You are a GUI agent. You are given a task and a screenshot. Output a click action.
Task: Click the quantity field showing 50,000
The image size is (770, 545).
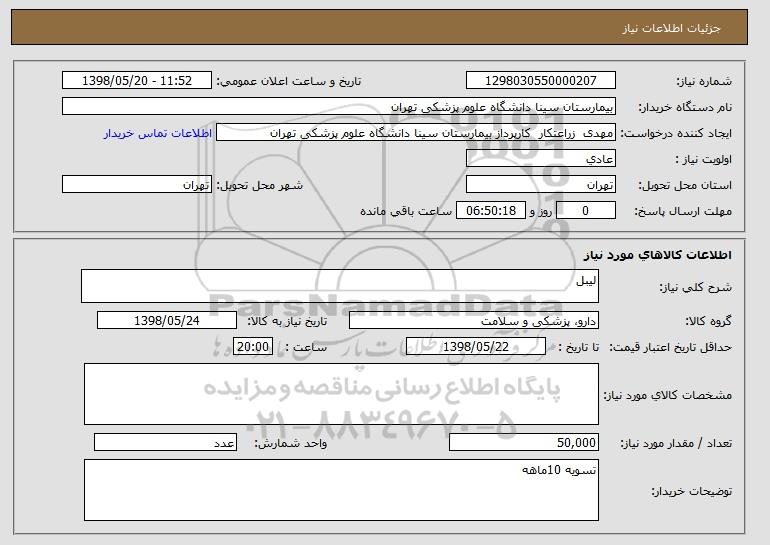pos(524,442)
